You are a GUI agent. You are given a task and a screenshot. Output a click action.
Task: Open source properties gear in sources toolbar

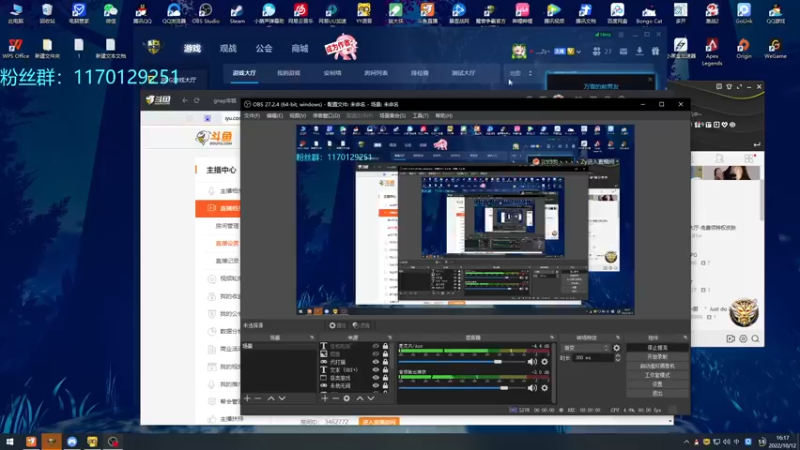346,398
